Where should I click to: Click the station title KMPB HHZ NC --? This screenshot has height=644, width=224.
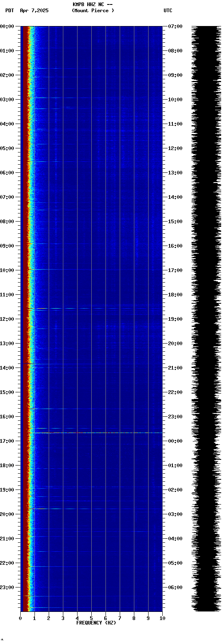(x=93, y=4)
